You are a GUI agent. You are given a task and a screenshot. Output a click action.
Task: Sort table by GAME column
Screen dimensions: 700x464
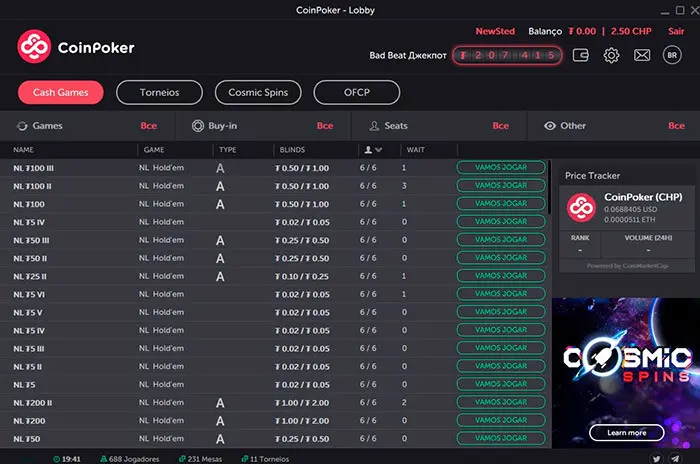coord(154,150)
